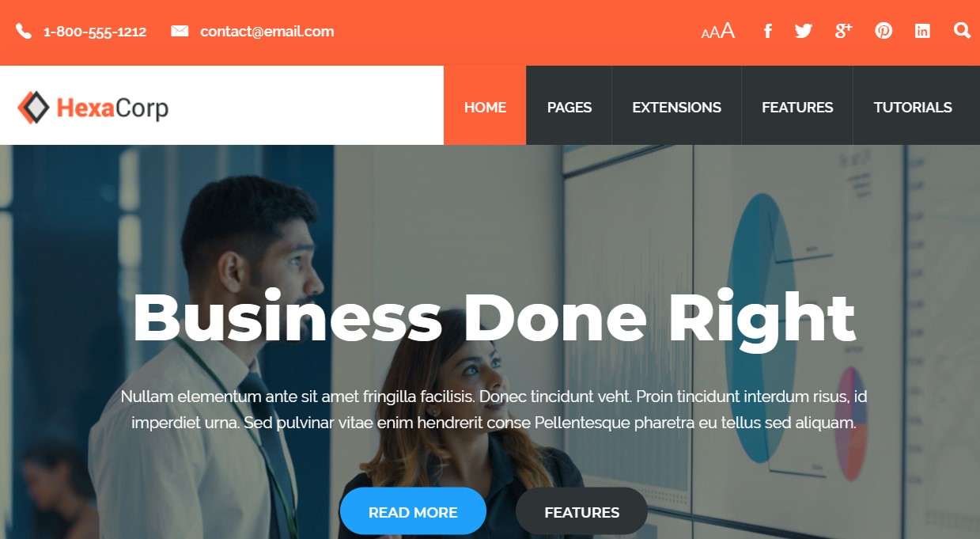Expand the Features navigation menu
980x539 pixels.
[x=797, y=107]
